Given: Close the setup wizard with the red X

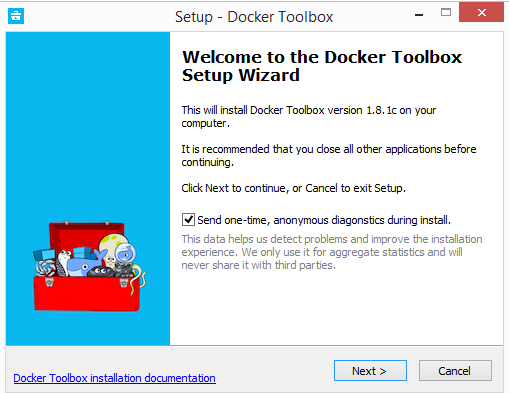Looking at the screenshot, I should click(481, 12).
